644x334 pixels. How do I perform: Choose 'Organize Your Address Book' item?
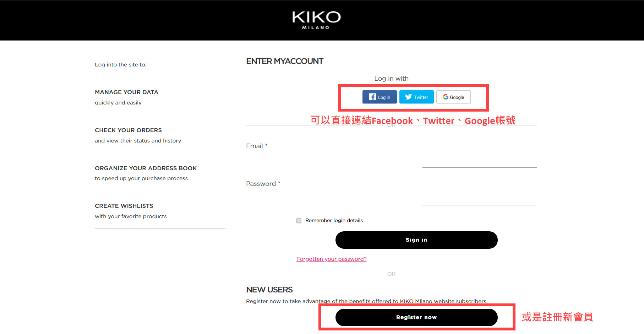point(146,168)
